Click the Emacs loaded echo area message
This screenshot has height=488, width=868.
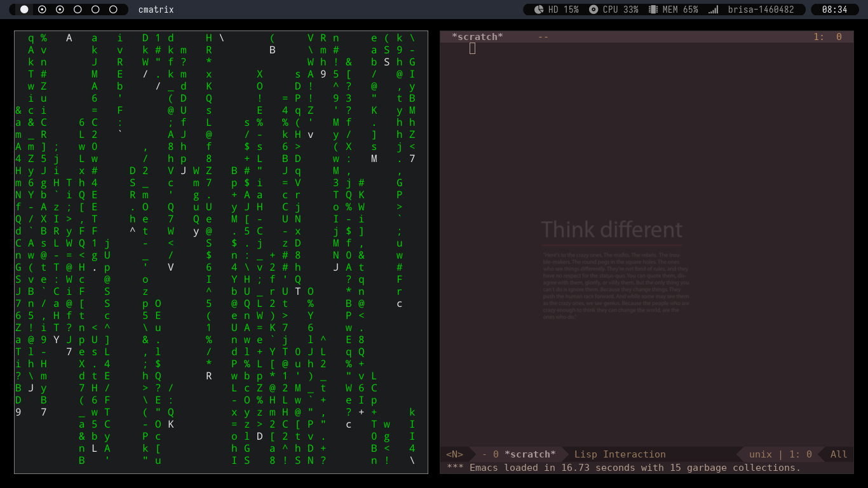(x=624, y=468)
